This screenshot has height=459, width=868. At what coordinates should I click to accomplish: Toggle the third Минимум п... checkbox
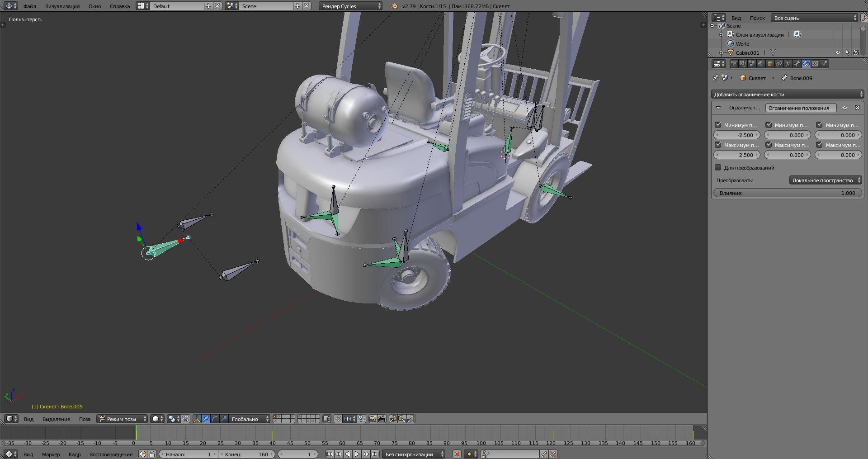(x=819, y=125)
